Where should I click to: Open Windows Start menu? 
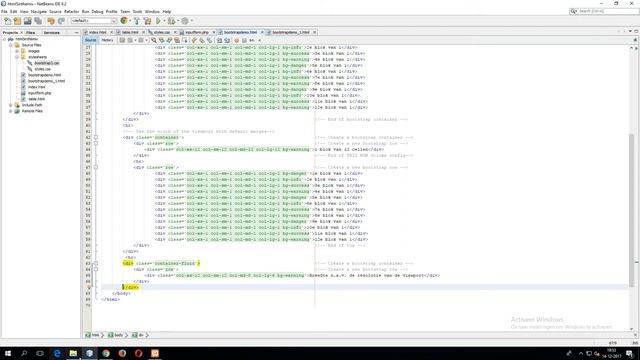[8, 353]
